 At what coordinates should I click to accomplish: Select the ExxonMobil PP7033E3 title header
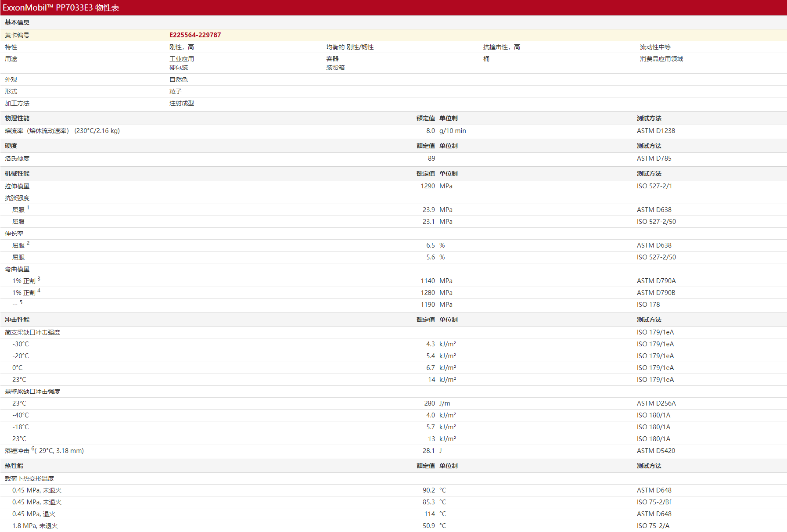click(x=61, y=7)
